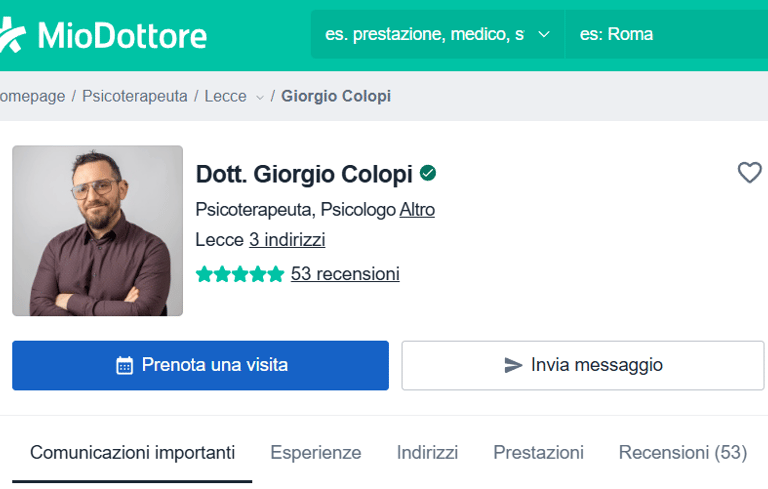
Task: Click the green verified badge icon
Action: coord(428,173)
